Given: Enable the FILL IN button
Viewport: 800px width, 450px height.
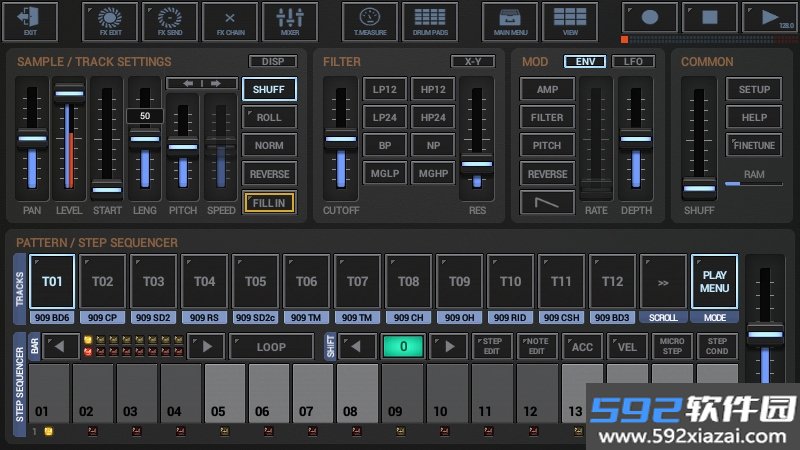Looking at the screenshot, I should click(269, 203).
